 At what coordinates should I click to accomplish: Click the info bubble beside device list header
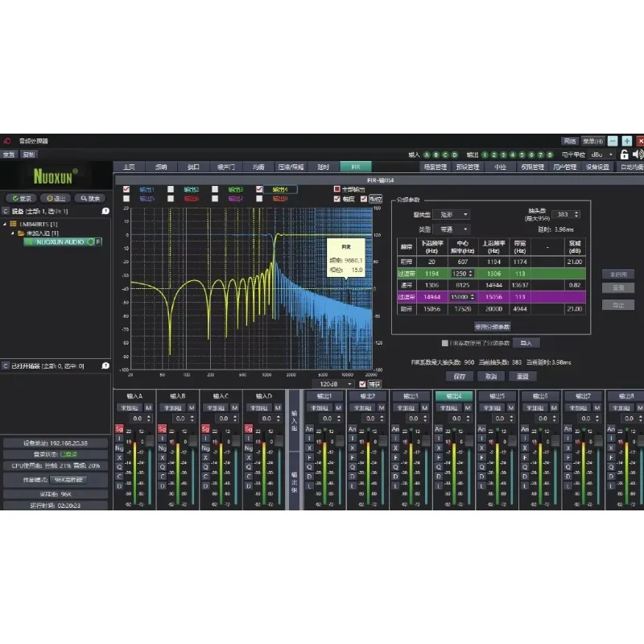pos(105,211)
